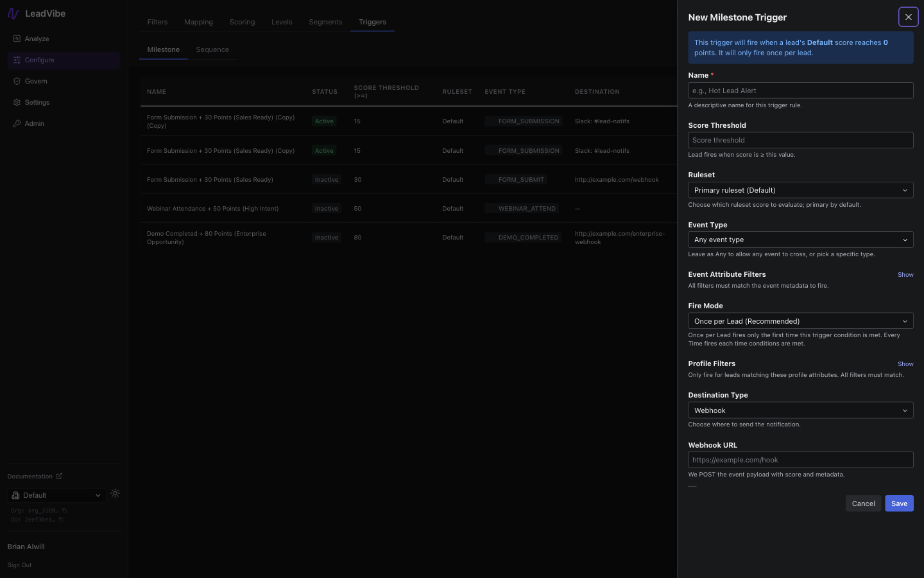924x578 pixels.
Task: Toggle light mode with the sun icon
Action: click(116, 493)
